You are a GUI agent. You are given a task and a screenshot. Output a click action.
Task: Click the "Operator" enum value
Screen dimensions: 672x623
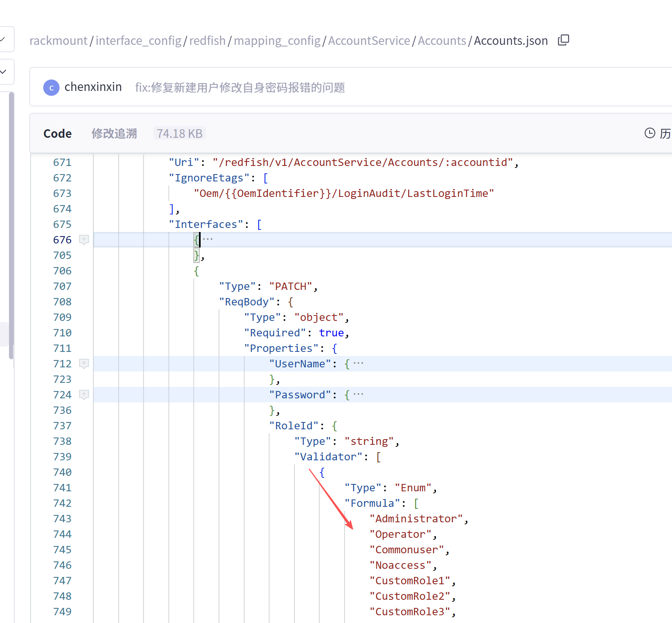point(400,534)
